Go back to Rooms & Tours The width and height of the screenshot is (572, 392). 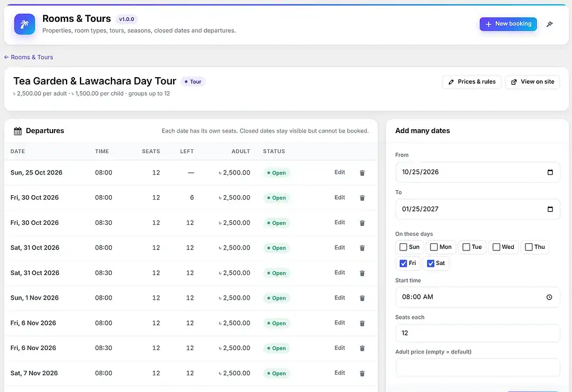(x=29, y=57)
